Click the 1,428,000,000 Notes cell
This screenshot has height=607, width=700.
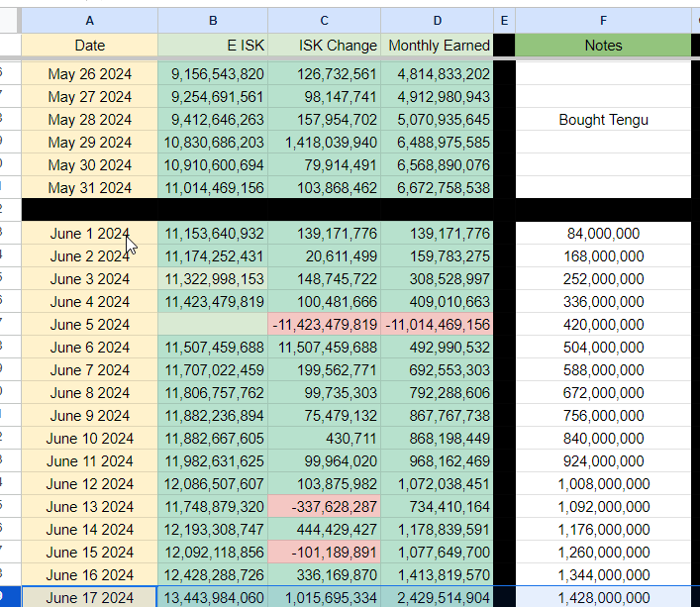coord(603,597)
